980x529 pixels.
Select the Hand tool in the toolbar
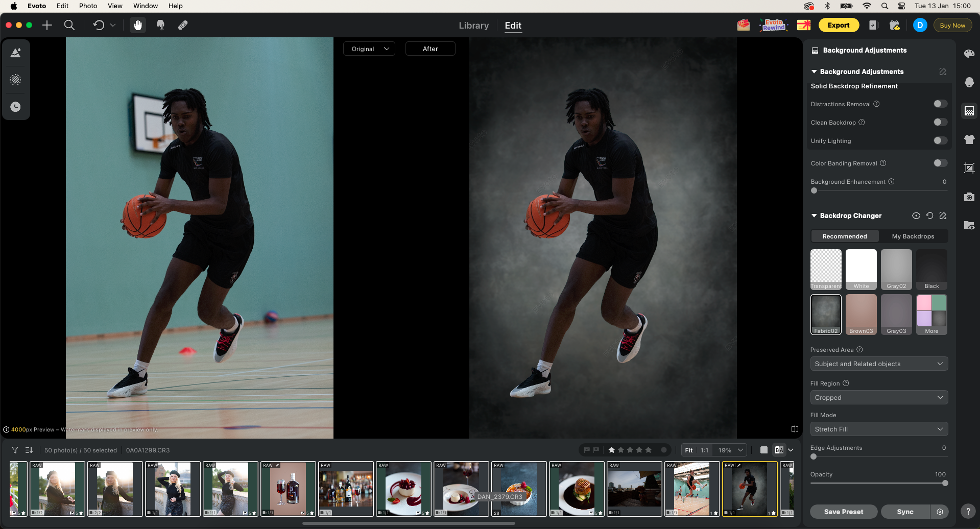[x=137, y=25]
